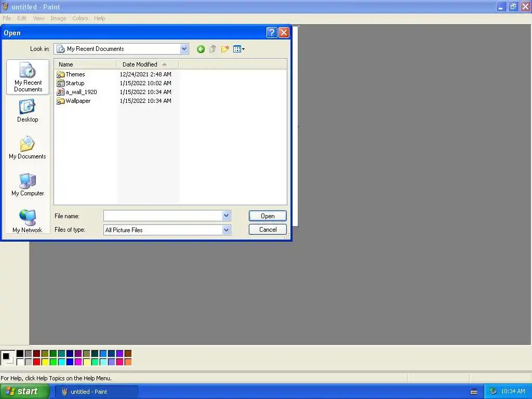Open the Colors menu in Paint

point(80,18)
